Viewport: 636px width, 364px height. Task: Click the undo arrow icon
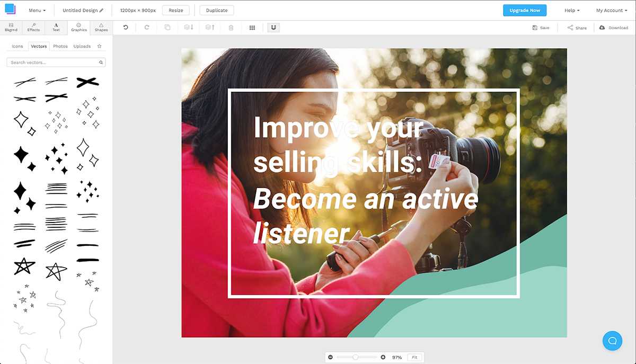126,28
